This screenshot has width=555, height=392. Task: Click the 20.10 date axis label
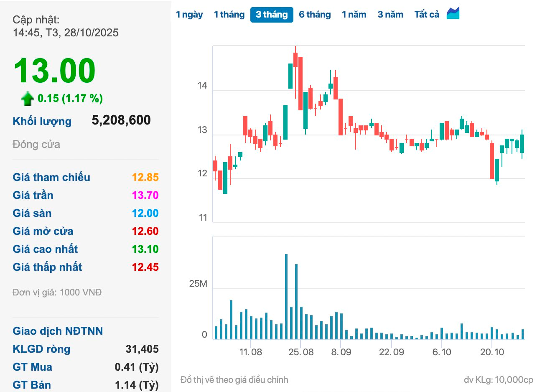tap(492, 352)
